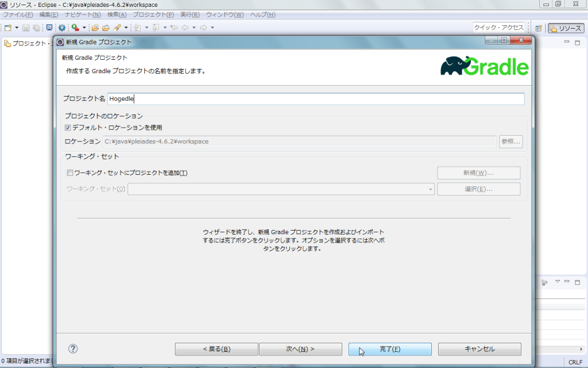The width and height of the screenshot is (588, 368).
Task: Click the second open-folder task icon
Action: point(106,28)
